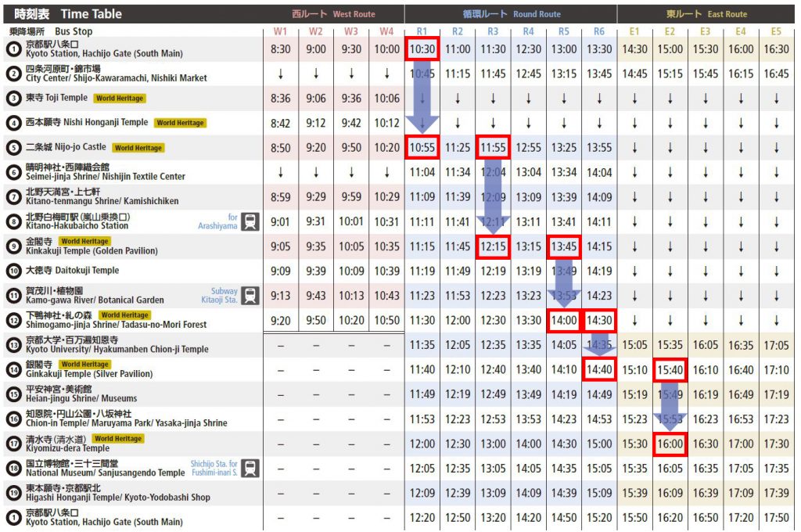Click the World Heritage badge next to Ginkakuji
Image resolution: width=801 pixels, height=532 pixels.
tap(84, 365)
